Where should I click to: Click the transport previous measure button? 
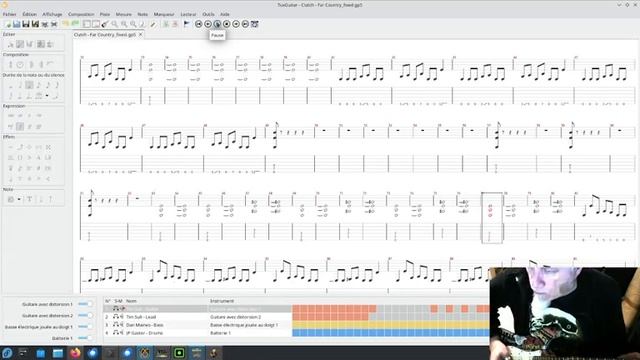(x=208, y=24)
